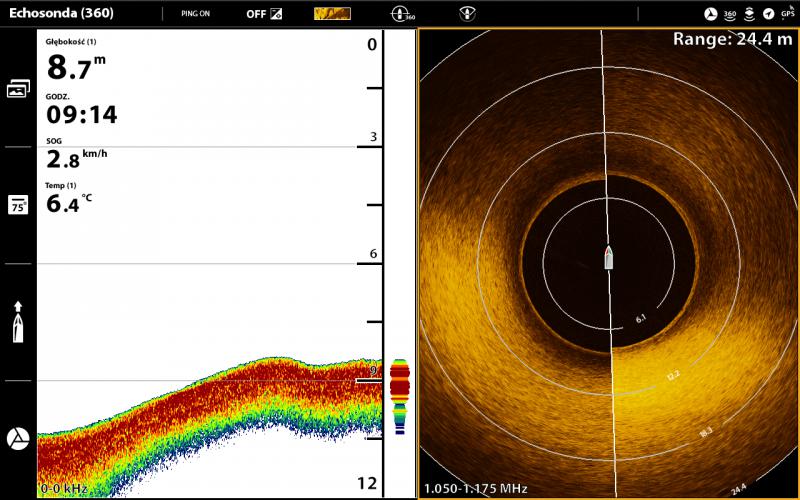Click the sonar layers status icon
Screen dimensions: 800x500
[x=749, y=14]
